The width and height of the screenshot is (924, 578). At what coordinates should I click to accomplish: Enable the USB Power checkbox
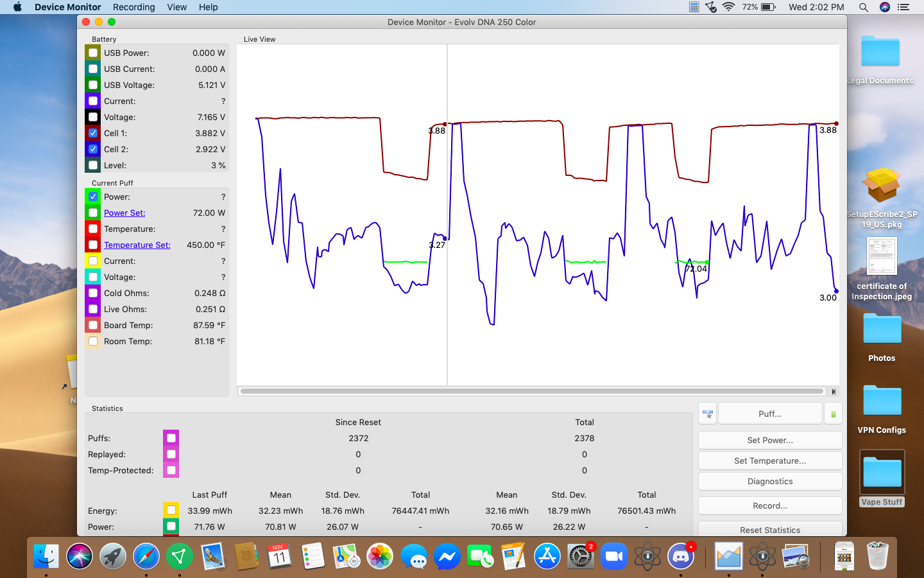click(x=93, y=53)
